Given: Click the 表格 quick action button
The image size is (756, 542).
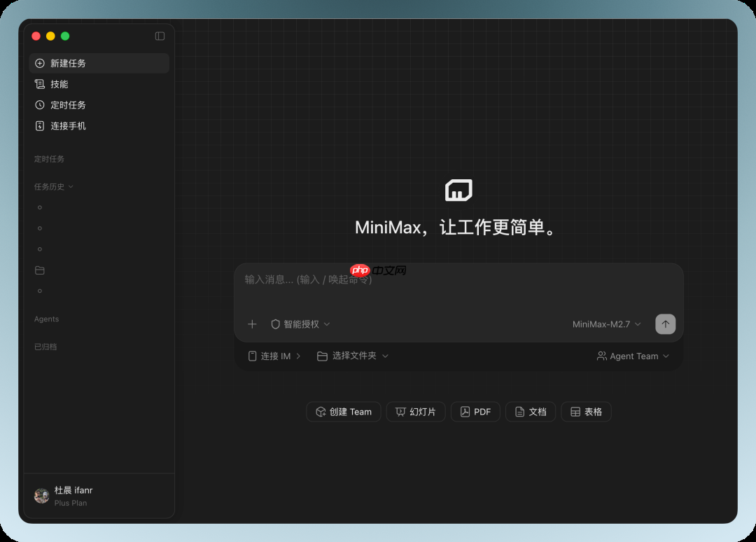Looking at the screenshot, I should click(587, 412).
